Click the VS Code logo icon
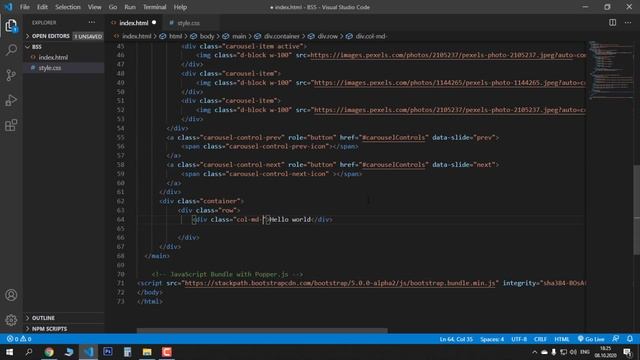 [8, 7]
